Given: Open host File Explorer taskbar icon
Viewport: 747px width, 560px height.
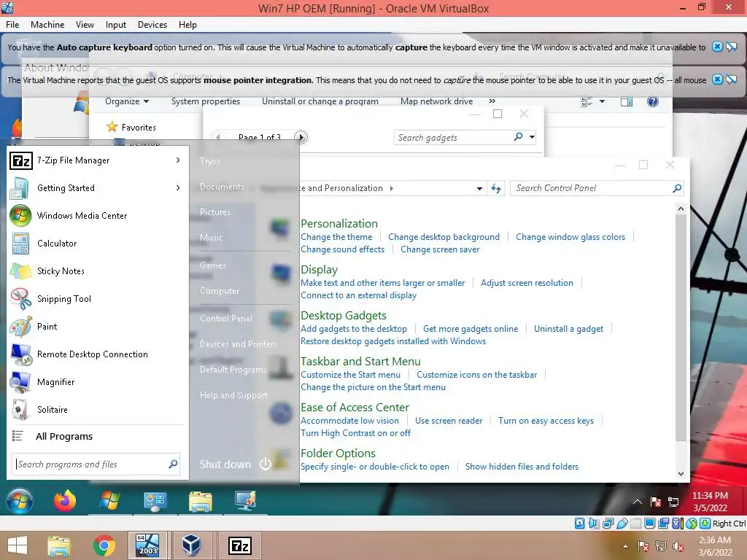Looking at the screenshot, I should coord(58,545).
